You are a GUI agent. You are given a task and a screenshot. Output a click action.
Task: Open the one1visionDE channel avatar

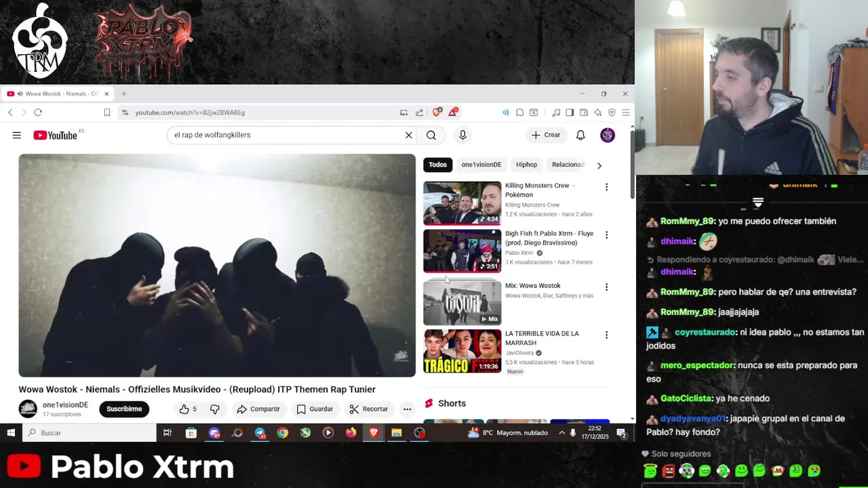(x=28, y=409)
